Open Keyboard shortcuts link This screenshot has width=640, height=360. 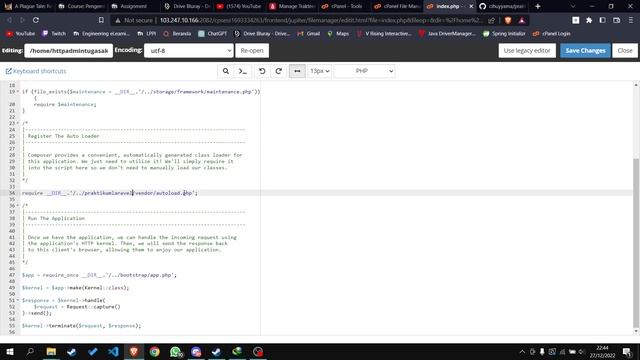click(x=36, y=71)
